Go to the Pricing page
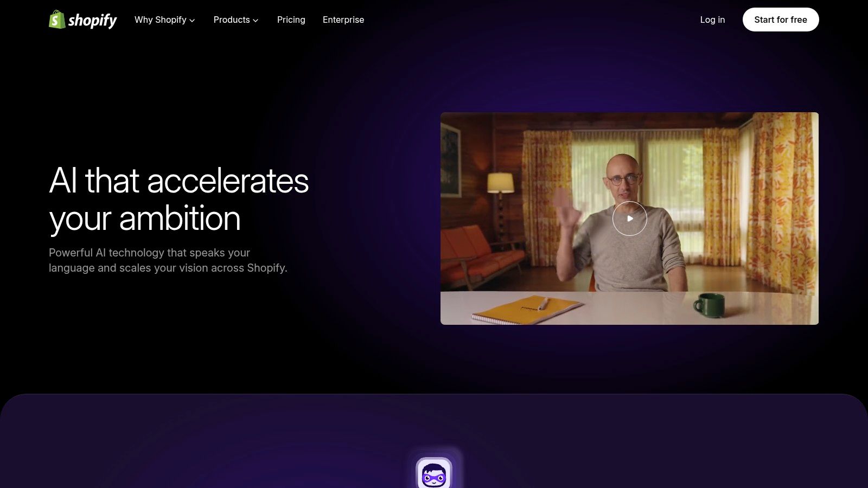868x488 pixels. pos(291,20)
